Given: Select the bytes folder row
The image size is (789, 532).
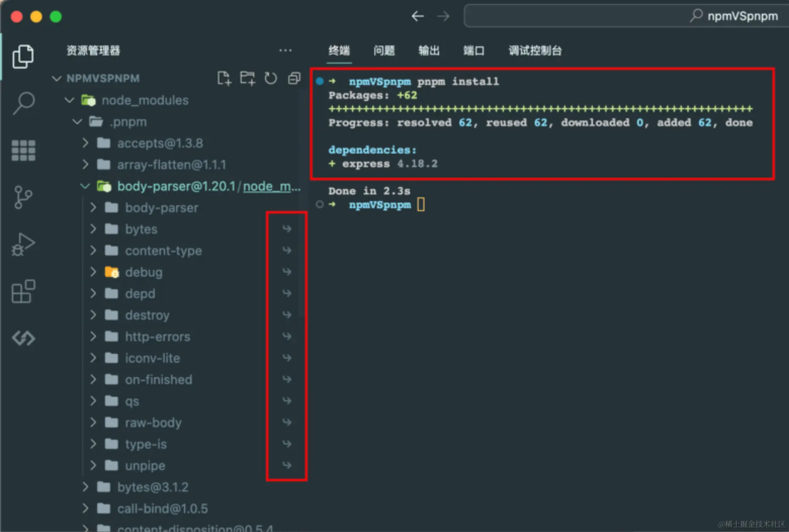Looking at the screenshot, I should pos(175,229).
